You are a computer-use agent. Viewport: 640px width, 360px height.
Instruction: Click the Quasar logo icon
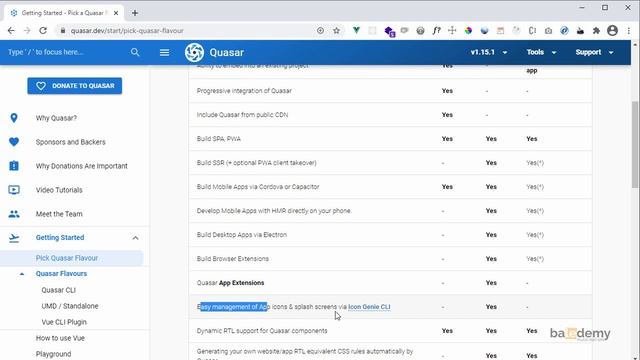194,52
